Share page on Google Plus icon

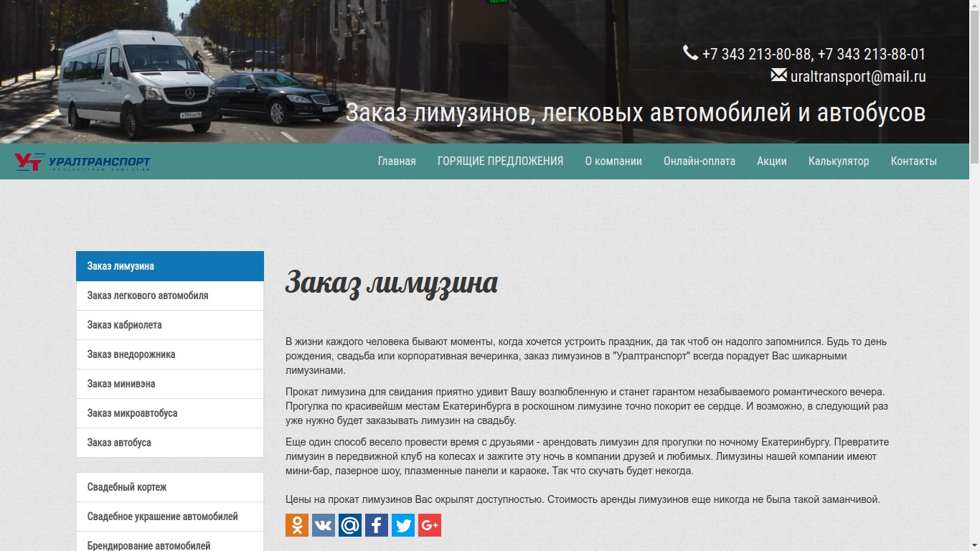coord(430,525)
